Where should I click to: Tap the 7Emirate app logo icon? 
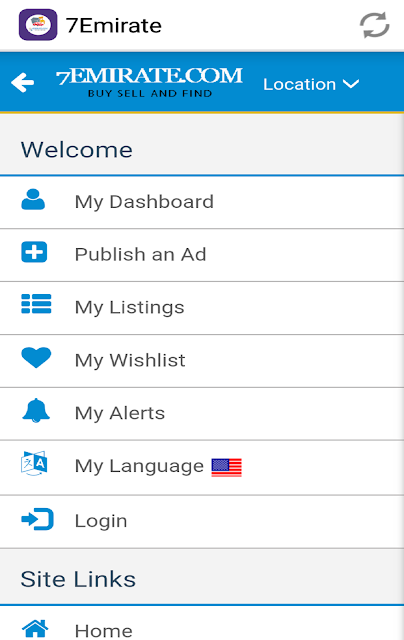click(x=38, y=25)
